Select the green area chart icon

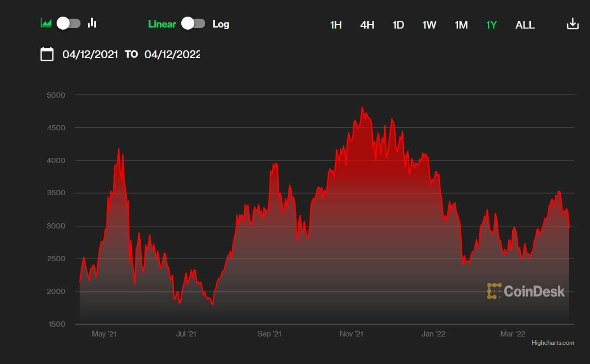(x=46, y=23)
